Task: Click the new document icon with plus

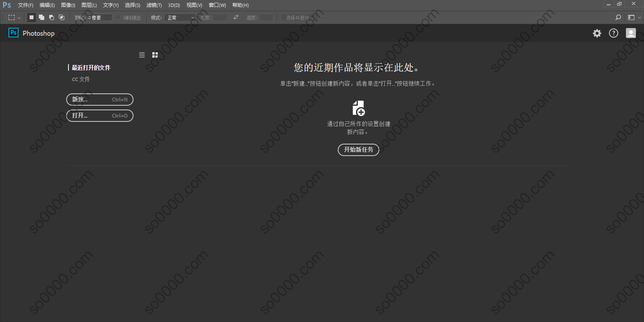Action: 359,108
